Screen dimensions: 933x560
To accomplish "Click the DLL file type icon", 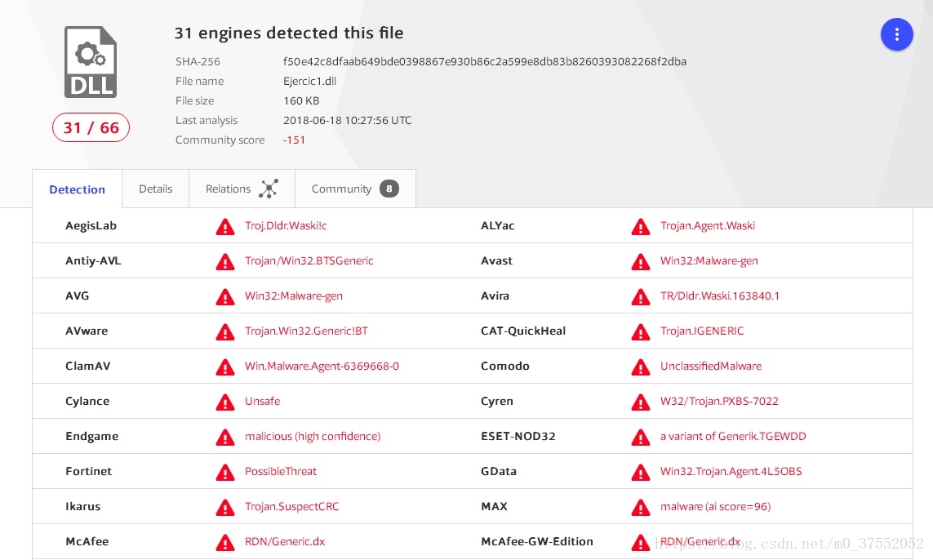I will tap(91, 62).
